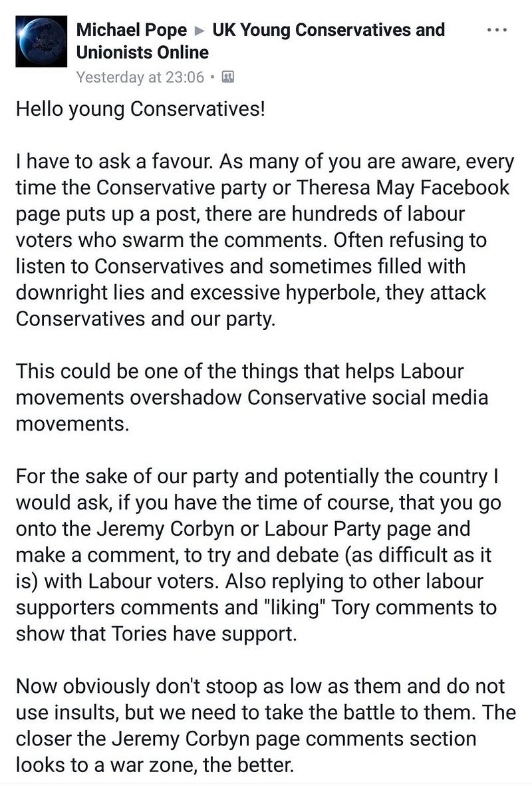
Task: Click the dot separator after the timestamp
Action: tap(213, 78)
